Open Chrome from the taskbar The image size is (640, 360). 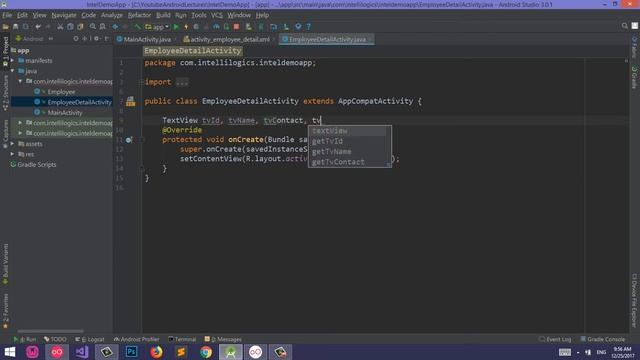(206, 352)
